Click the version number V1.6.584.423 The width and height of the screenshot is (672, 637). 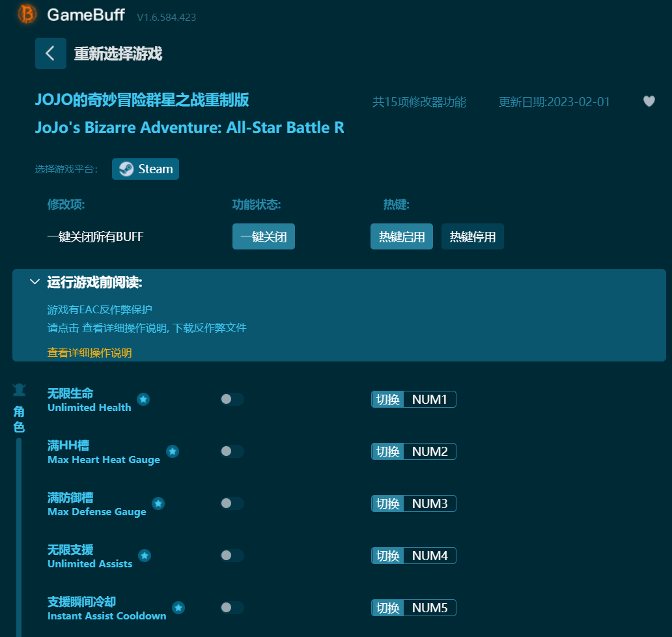[x=166, y=17]
